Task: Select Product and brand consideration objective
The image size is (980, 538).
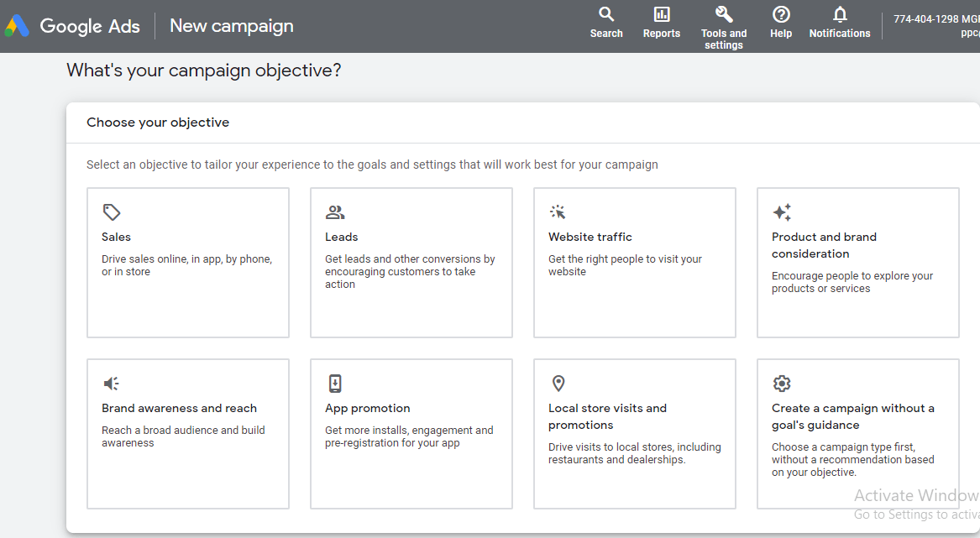Action: pos(857,263)
